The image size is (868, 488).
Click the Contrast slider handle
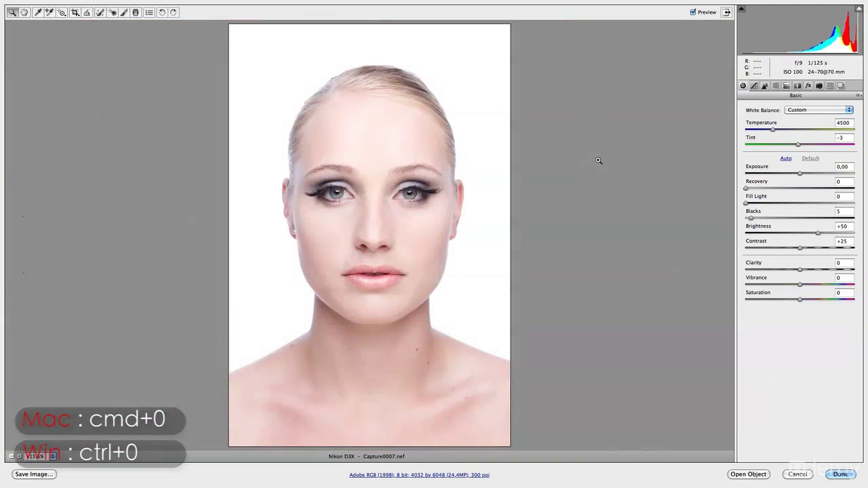point(800,248)
